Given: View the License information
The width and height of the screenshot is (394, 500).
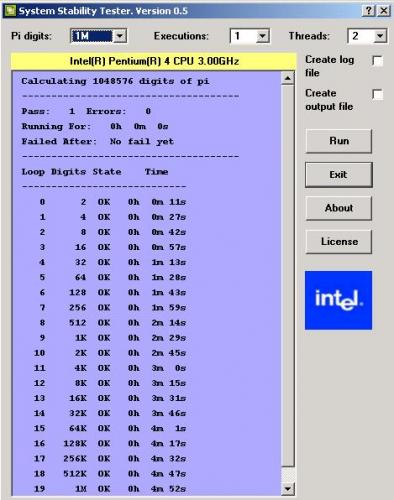Looking at the screenshot, I should coord(338,241).
